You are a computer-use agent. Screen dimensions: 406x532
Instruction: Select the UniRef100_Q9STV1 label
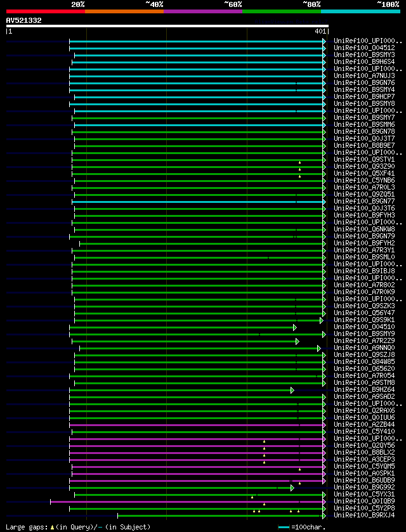pos(364,159)
